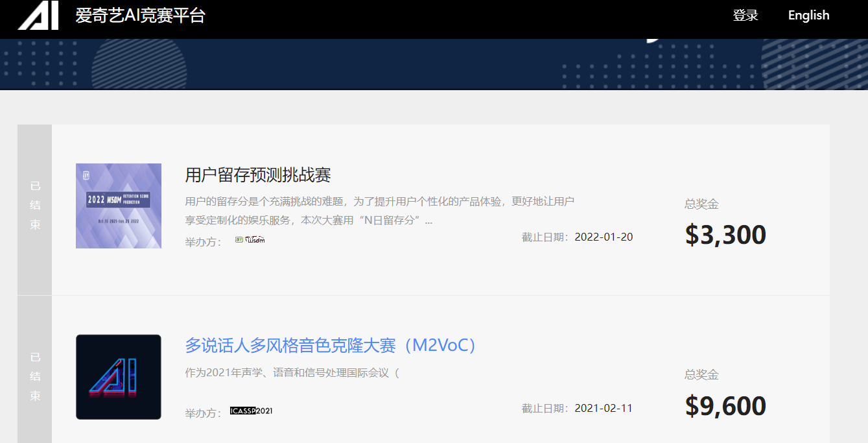
Task: Click deadline date 2022-01-20
Action: click(x=604, y=237)
